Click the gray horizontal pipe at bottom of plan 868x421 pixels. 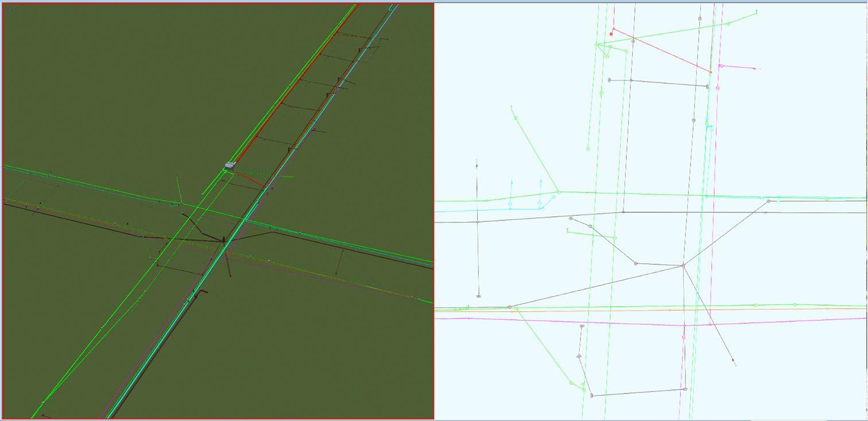637,393
